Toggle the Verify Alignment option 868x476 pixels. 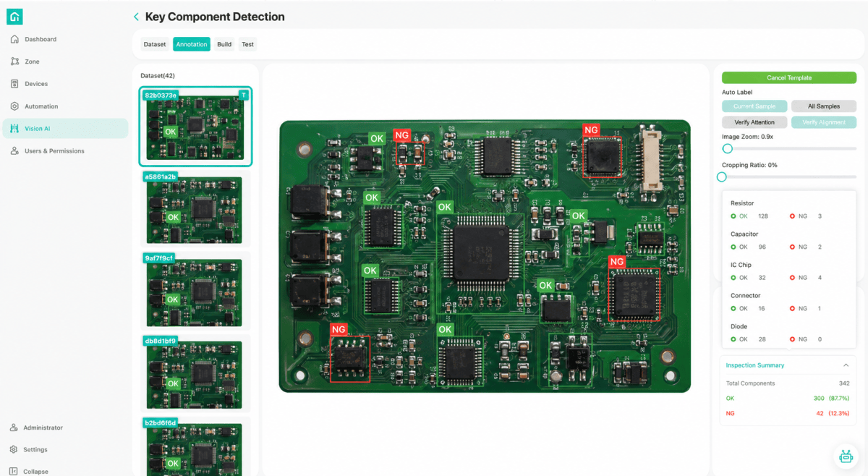pyautogui.click(x=824, y=122)
